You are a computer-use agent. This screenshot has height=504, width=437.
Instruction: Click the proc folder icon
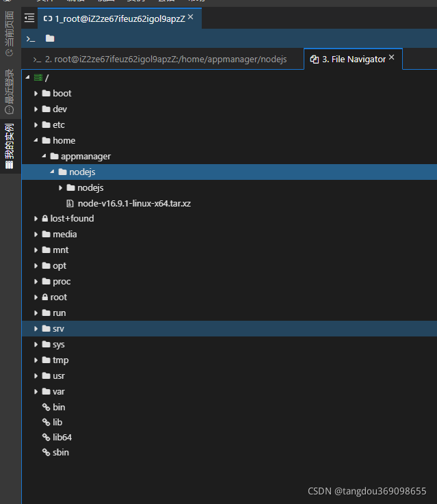coord(47,282)
